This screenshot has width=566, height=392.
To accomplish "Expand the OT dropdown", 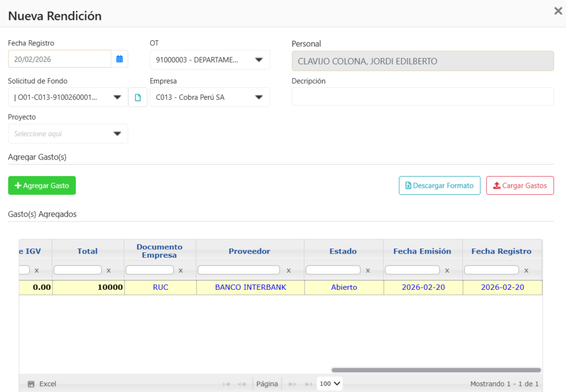I will tap(259, 60).
